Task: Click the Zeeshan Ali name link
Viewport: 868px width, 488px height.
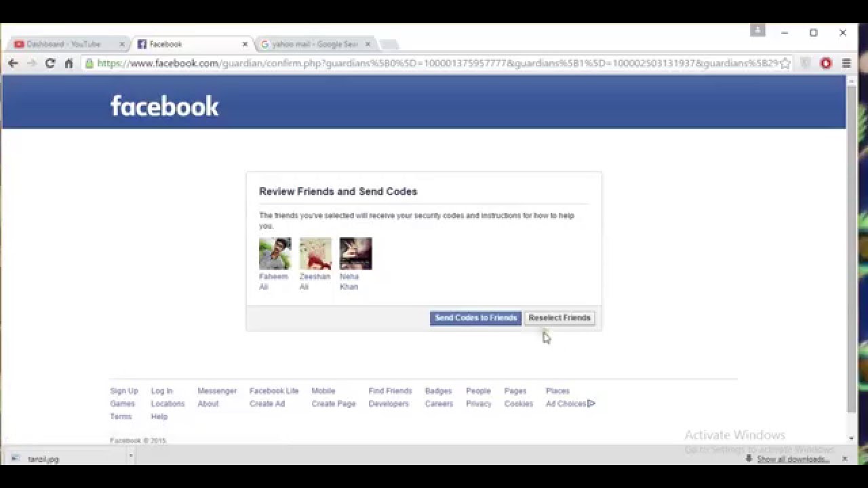Action: coord(315,281)
